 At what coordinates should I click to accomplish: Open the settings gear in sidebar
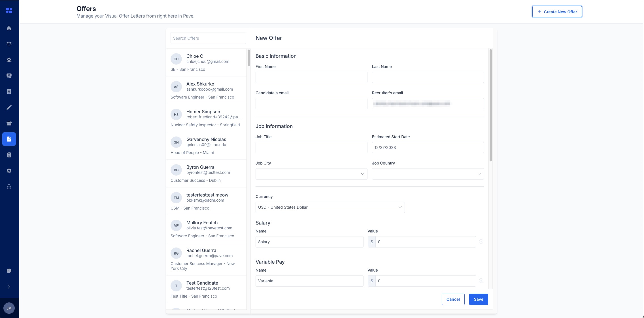tap(9, 170)
